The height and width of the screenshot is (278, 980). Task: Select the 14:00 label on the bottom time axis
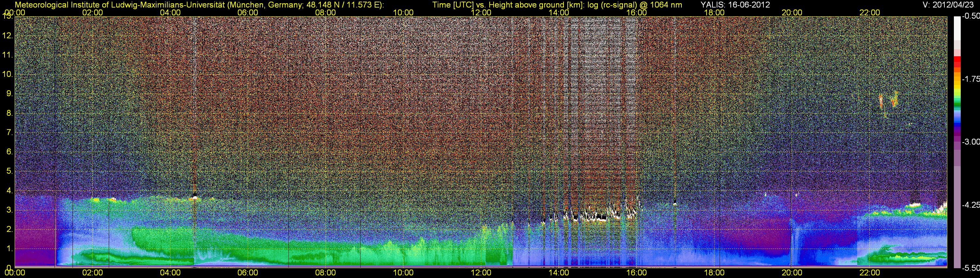pyautogui.click(x=559, y=273)
